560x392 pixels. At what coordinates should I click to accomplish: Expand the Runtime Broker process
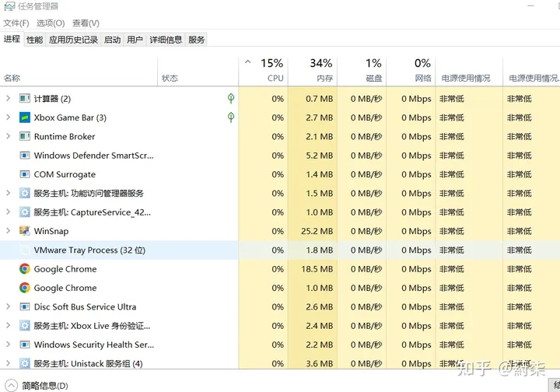click(9, 136)
